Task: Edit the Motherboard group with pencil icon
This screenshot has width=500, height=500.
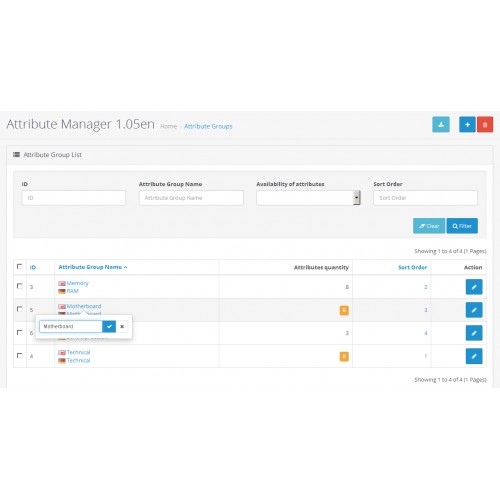Action: click(474, 310)
